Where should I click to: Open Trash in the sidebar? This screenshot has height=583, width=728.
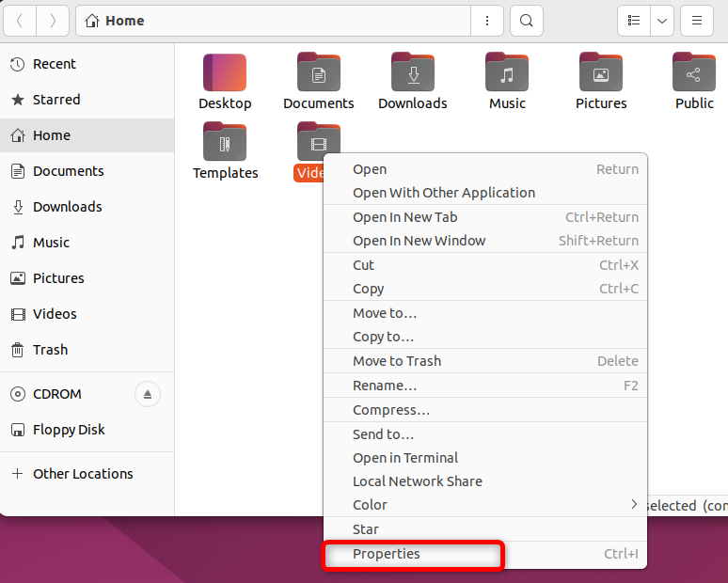[x=50, y=350]
